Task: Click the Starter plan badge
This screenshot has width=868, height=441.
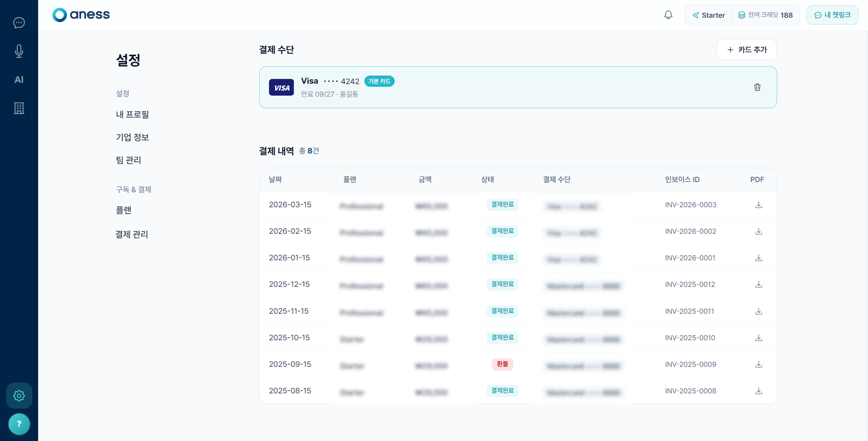Action: click(708, 15)
